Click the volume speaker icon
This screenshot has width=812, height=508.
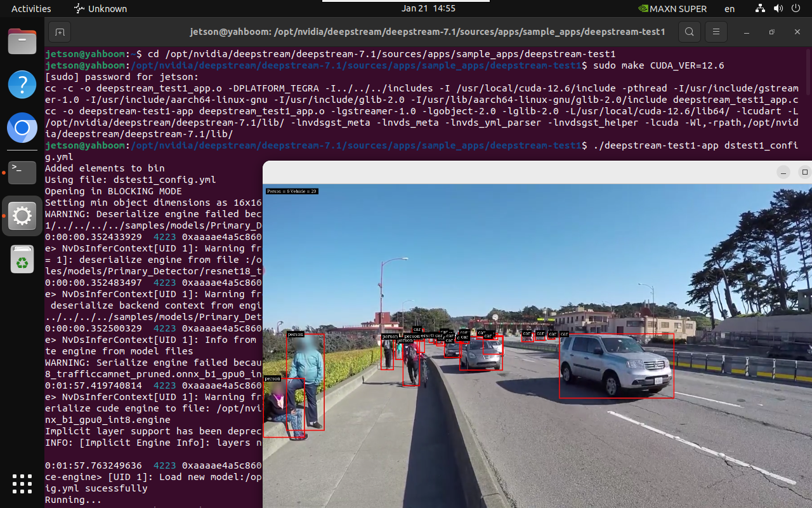(778, 9)
